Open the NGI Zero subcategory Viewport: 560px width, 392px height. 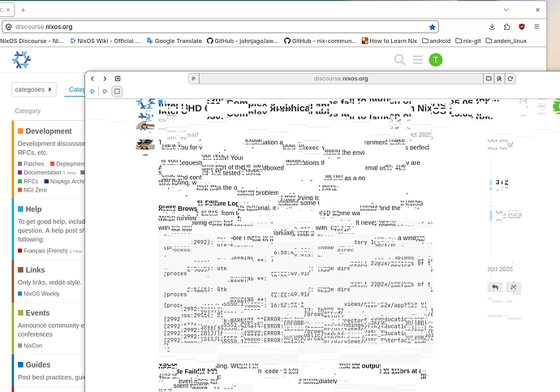pos(32,190)
